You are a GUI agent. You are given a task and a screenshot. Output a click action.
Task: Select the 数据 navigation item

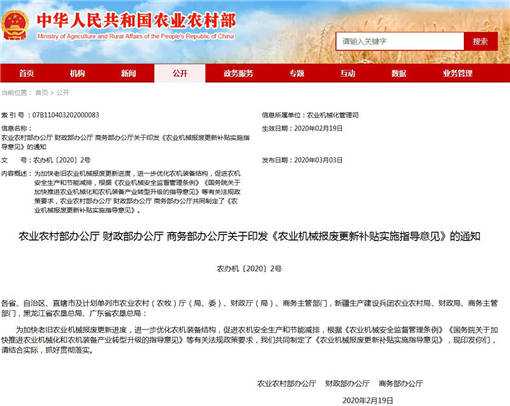[399, 73]
